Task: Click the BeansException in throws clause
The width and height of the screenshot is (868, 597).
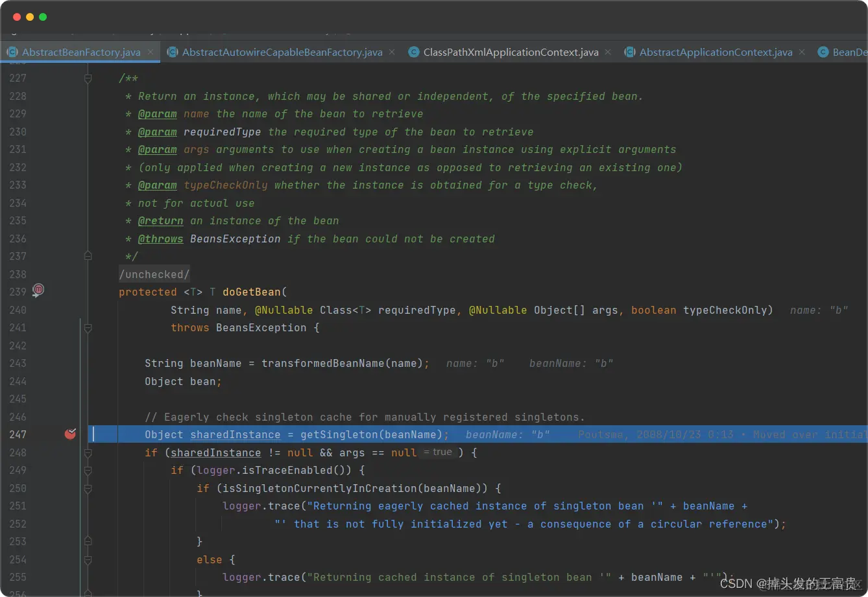Action: click(x=261, y=328)
